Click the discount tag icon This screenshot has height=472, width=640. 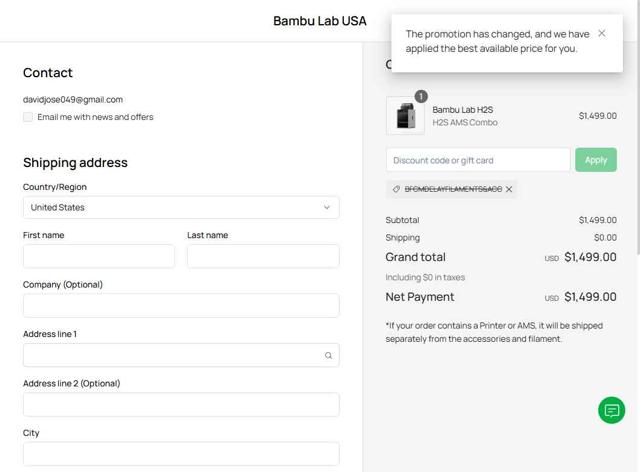coord(396,189)
